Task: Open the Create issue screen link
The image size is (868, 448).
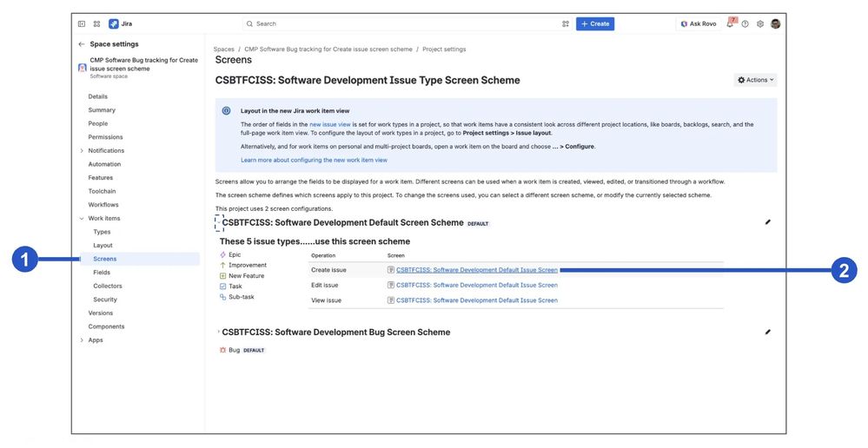Action: click(x=477, y=270)
